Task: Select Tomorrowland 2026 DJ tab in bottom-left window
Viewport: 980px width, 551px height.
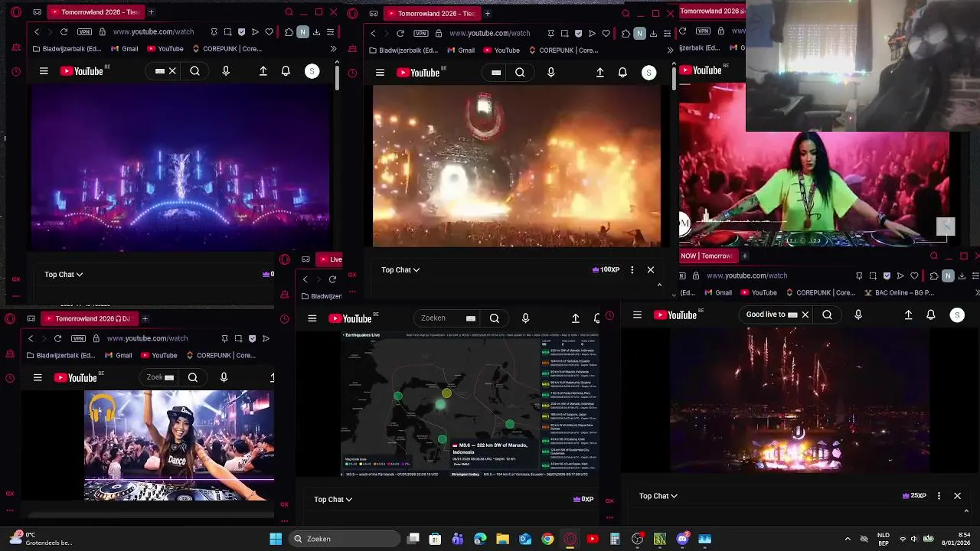Action: coord(90,318)
